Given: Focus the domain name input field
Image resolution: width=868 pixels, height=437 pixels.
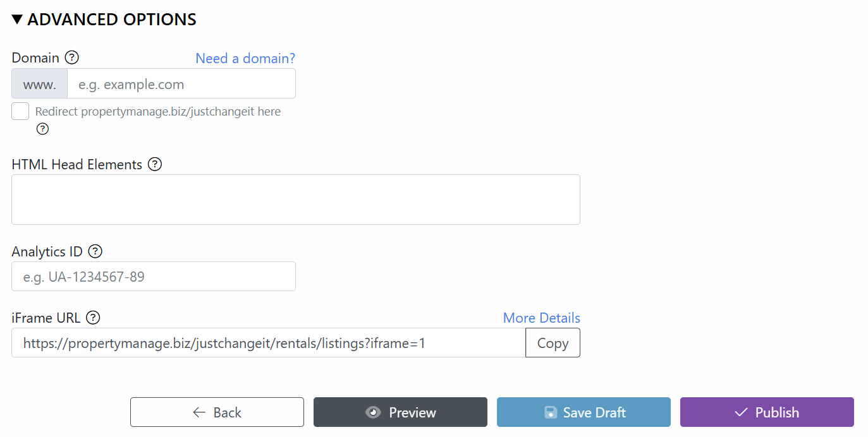Looking at the screenshot, I should point(181,83).
